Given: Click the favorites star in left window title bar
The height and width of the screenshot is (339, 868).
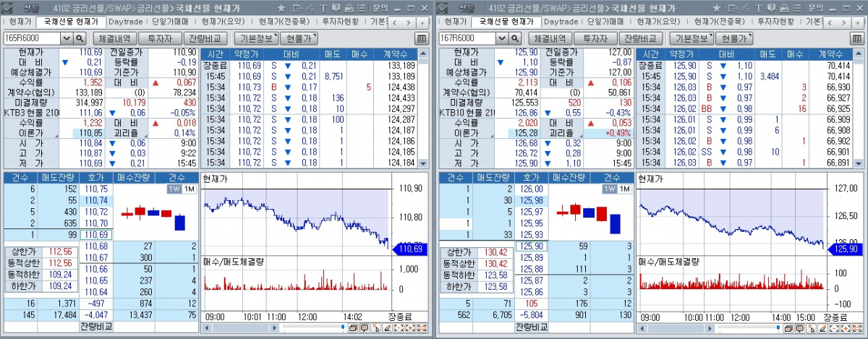Looking at the screenshot, I should tap(281, 7).
